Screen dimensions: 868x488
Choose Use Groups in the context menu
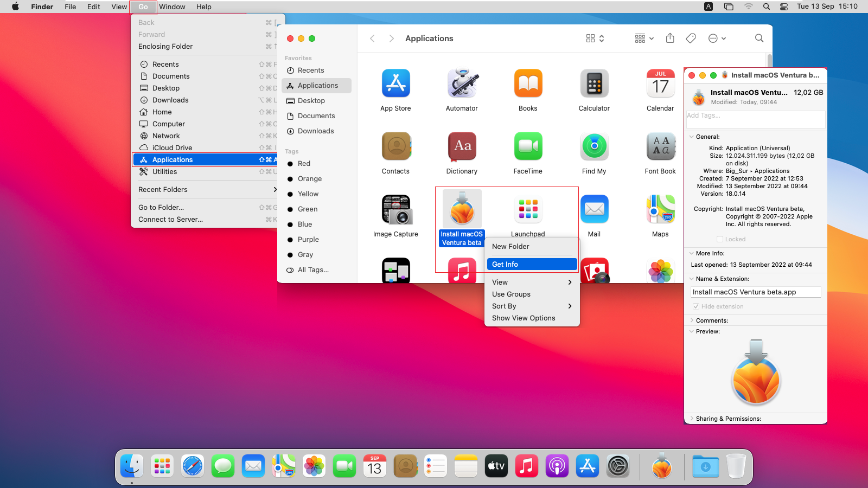(x=532, y=294)
